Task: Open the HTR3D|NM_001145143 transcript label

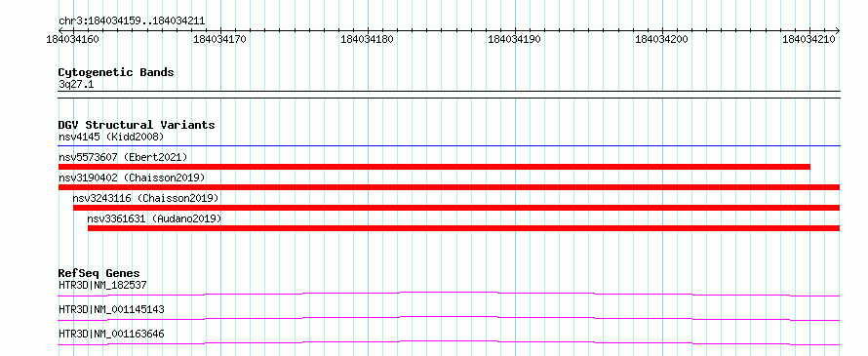Action: 111,309
